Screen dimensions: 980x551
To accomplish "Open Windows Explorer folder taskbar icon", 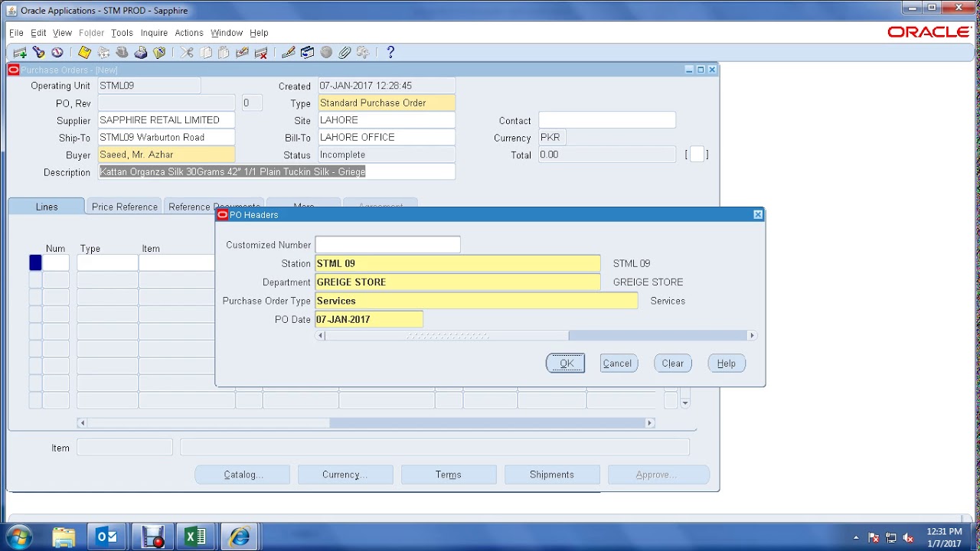I will [x=64, y=536].
